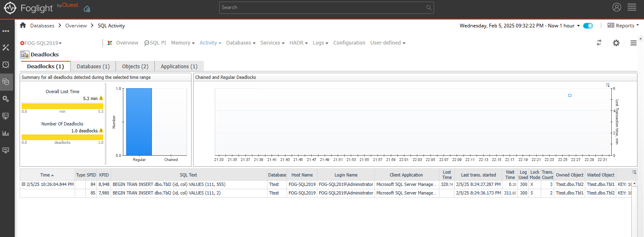
Task: Expand the User-defined menu
Action: [x=388, y=43]
